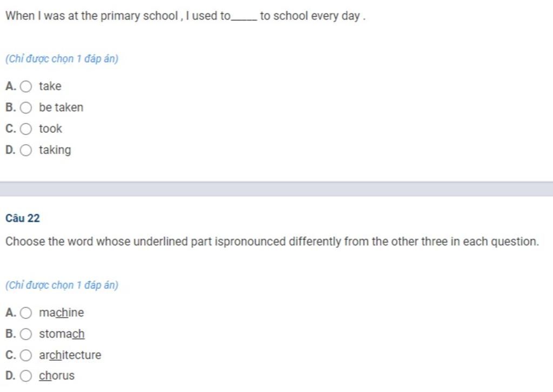Click the 'be taken' answer label
This screenshot has height=392, width=553.
point(61,107)
